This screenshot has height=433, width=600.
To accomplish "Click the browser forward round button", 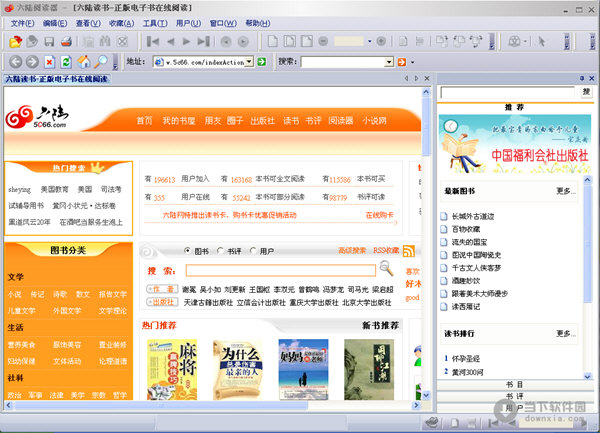I will [32, 62].
